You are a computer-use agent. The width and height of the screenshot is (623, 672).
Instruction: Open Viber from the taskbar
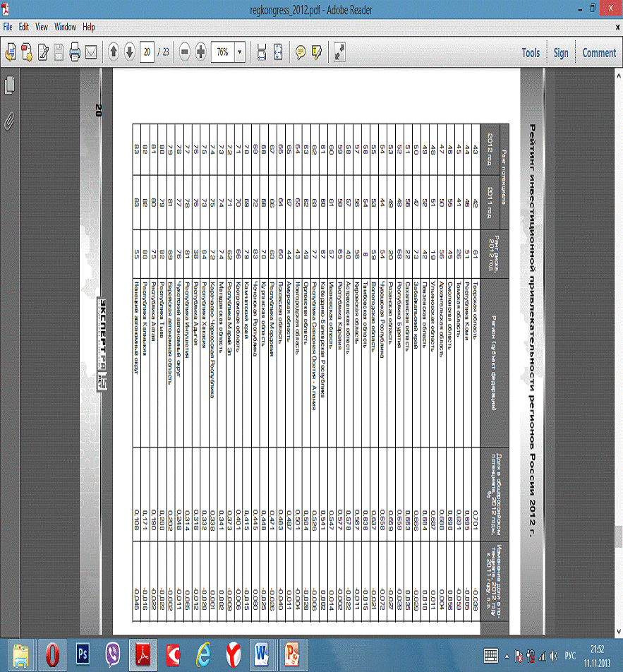(x=113, y=655)
